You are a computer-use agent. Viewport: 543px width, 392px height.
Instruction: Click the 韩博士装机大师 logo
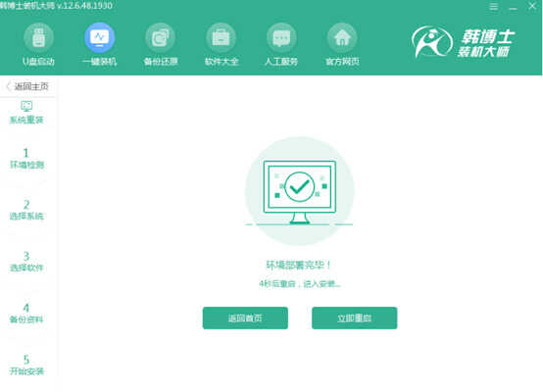coord(464,42)
